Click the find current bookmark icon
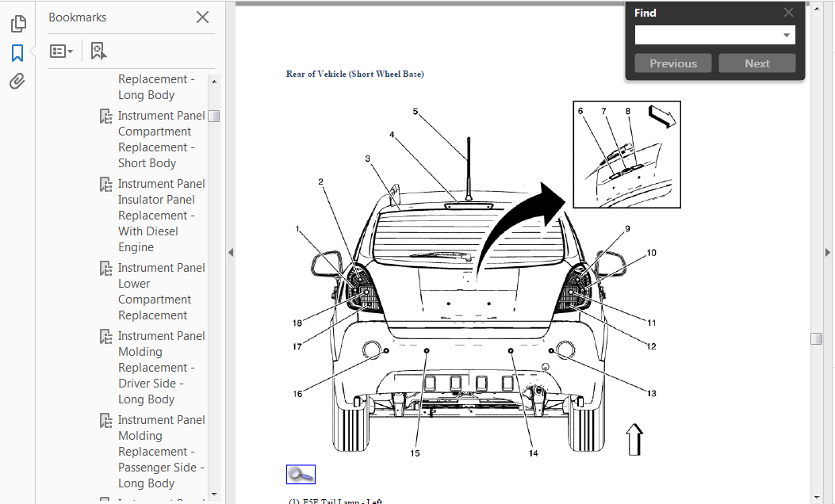Image resolution: width=835 pixels, height=504 pixels. (x=98, y=51)
